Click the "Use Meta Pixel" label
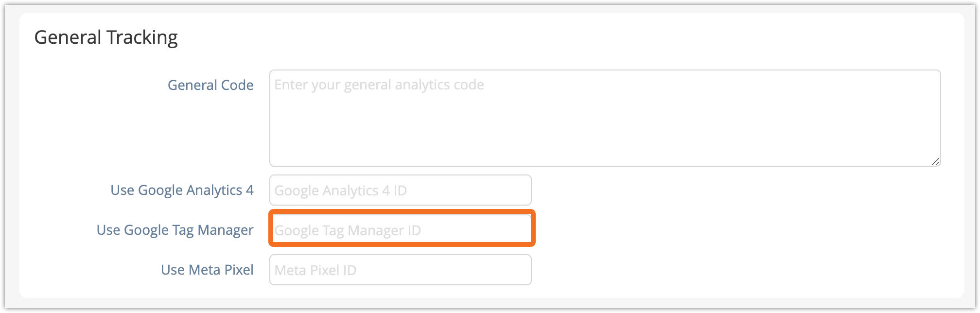 pyautogui.click(x=207, y=270)
